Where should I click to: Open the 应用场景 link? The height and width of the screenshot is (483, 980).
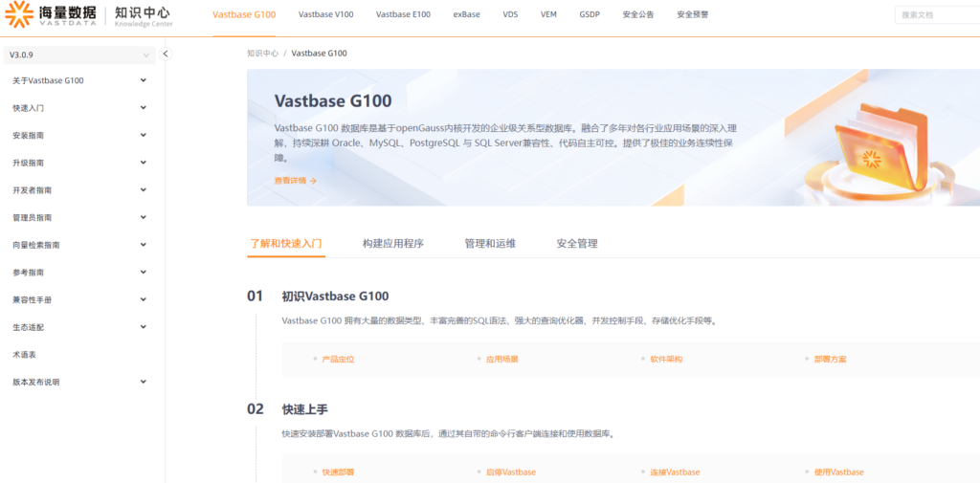502,360
